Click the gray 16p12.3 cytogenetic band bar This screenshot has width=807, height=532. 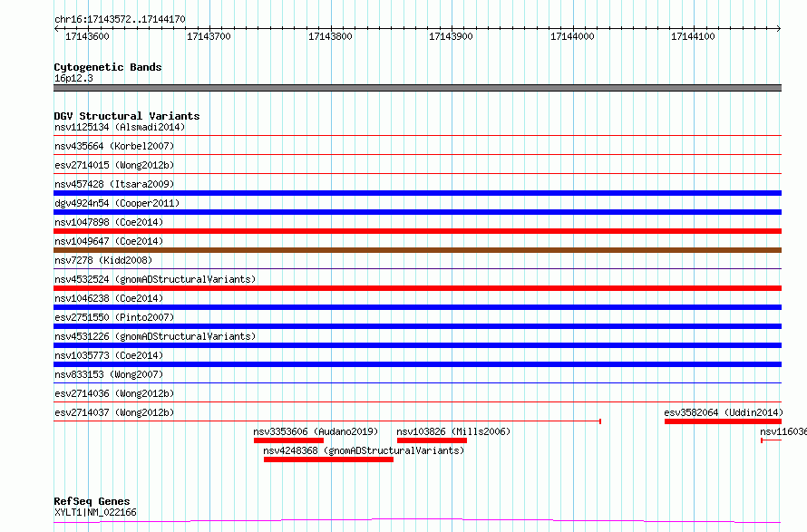[x=417, y=88]
